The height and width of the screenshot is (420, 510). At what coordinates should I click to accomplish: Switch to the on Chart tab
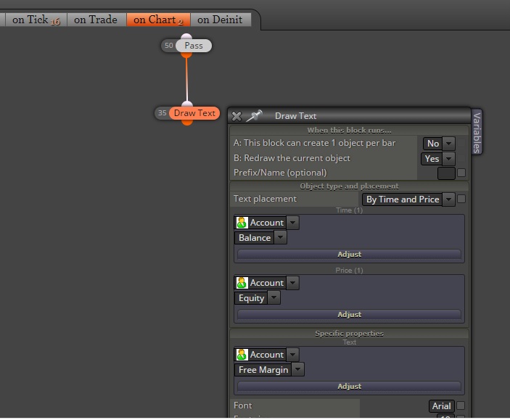click(x=158, y=20)
